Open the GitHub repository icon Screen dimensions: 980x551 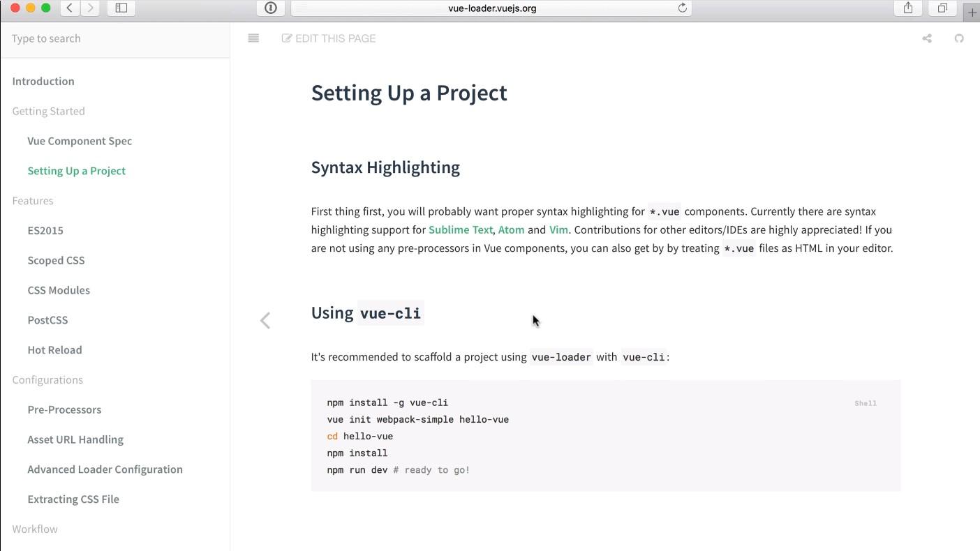click(959, 38)
